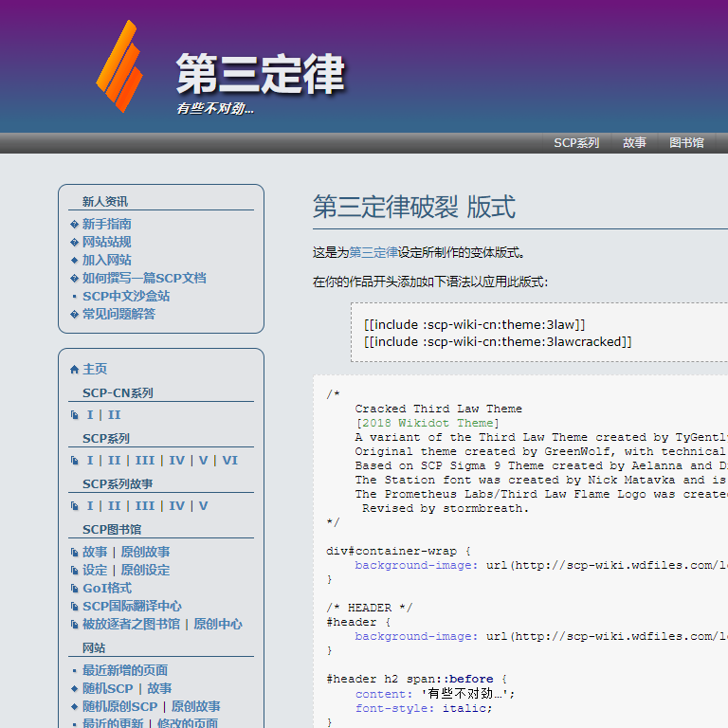This screenshot has width=728, height=728.
Task: Select SCP series VI link
Action: coord(229,461)
